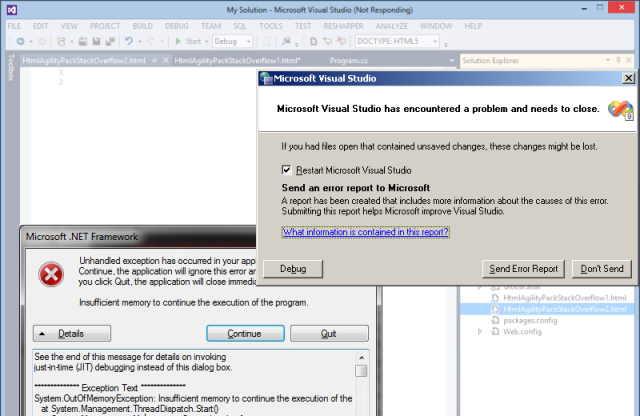This screenshot has width=640, height=416.
Task: Open 'What information is contained in this report?' link
Action: click(x=366, y=232)
